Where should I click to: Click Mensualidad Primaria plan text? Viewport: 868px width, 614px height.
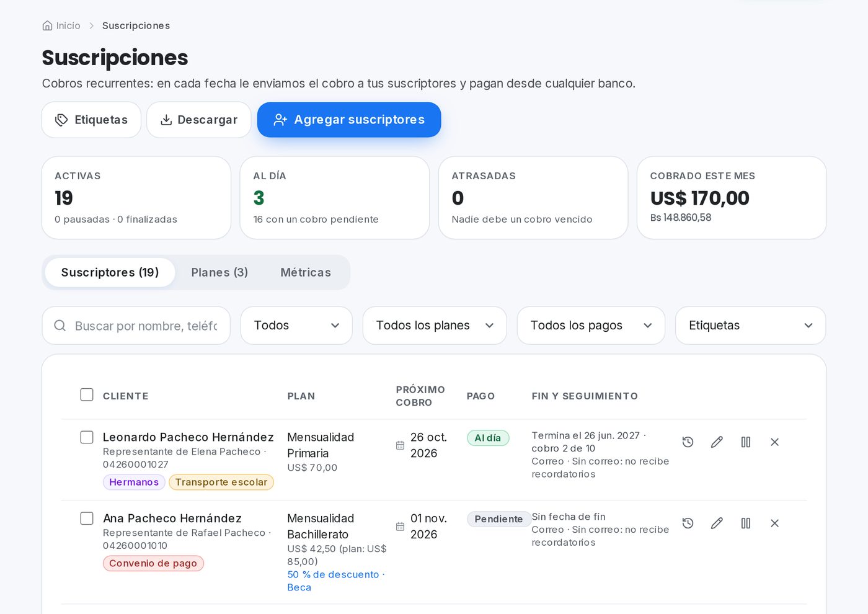(321, 445)
